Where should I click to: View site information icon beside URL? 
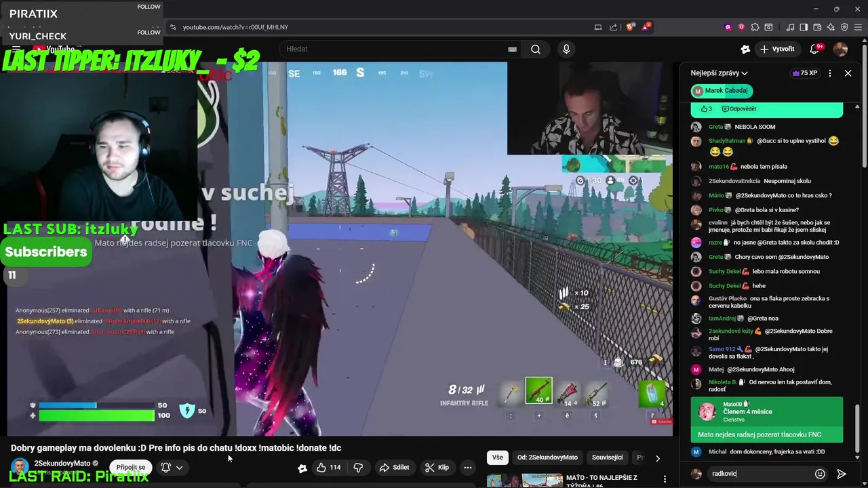click(173, 27)
